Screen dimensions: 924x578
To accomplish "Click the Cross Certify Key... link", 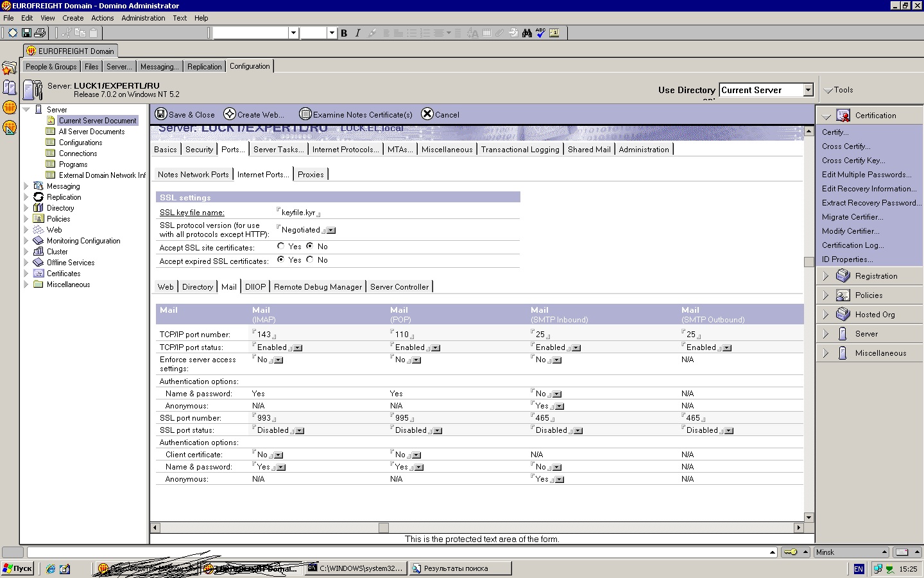I will [853, 161].
